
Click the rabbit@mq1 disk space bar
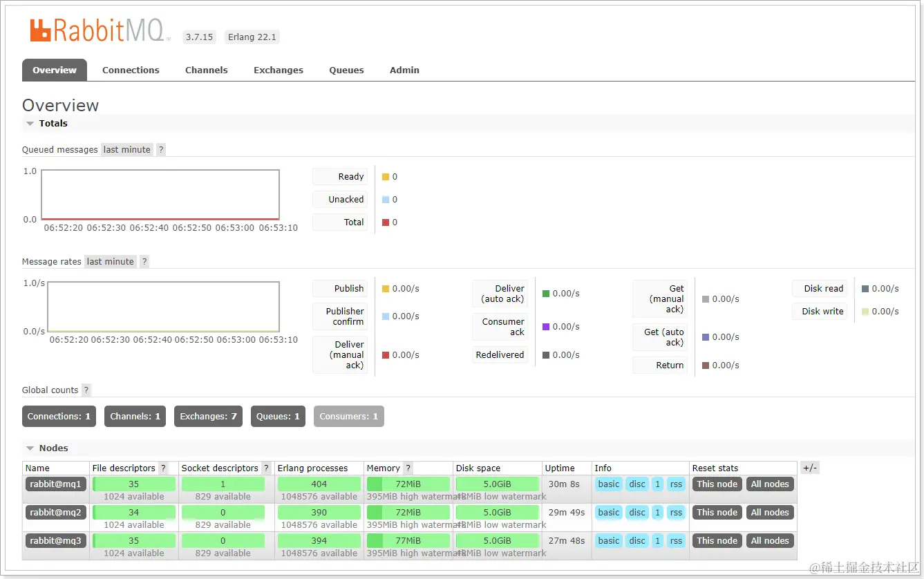pyautogui.click(x=498, y=484)
